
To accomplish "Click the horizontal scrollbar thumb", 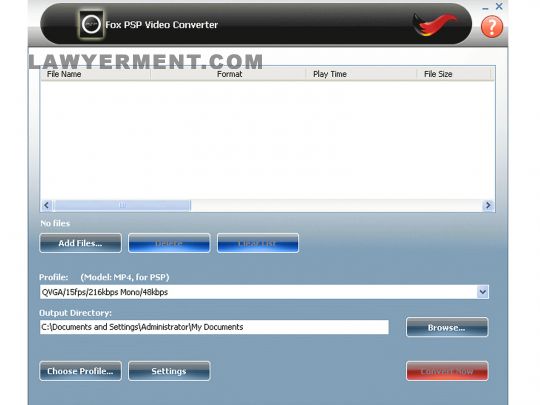I will pos(122,205).
